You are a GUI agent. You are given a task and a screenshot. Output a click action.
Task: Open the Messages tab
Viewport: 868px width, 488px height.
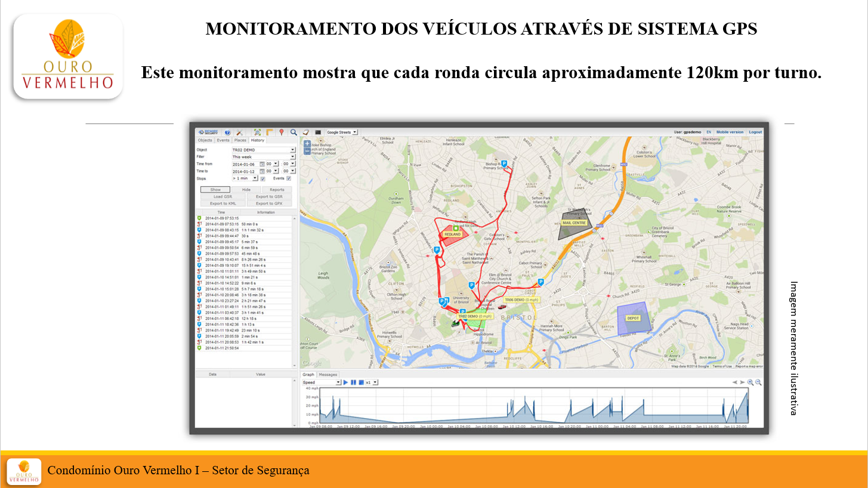click(328, 375)
